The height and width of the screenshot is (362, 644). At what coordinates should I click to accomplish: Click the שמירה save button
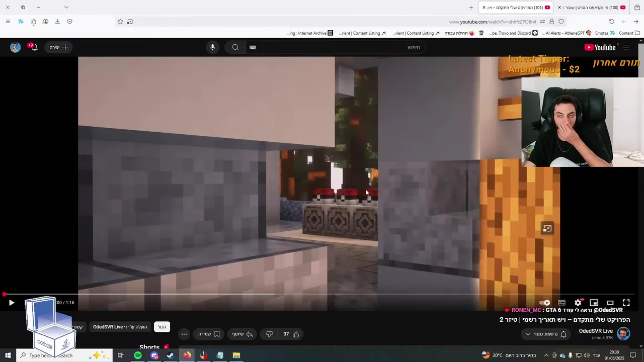pos(209,334)
